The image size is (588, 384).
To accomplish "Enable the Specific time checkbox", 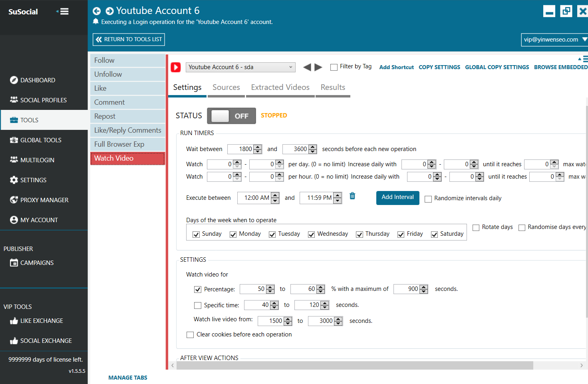I will pyautogui.click(x=198, y=305).
